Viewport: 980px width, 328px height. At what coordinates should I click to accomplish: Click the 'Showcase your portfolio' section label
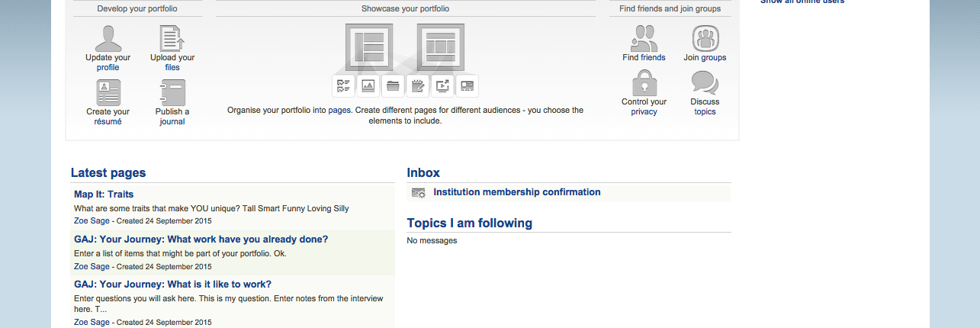[x=405, y=9]
